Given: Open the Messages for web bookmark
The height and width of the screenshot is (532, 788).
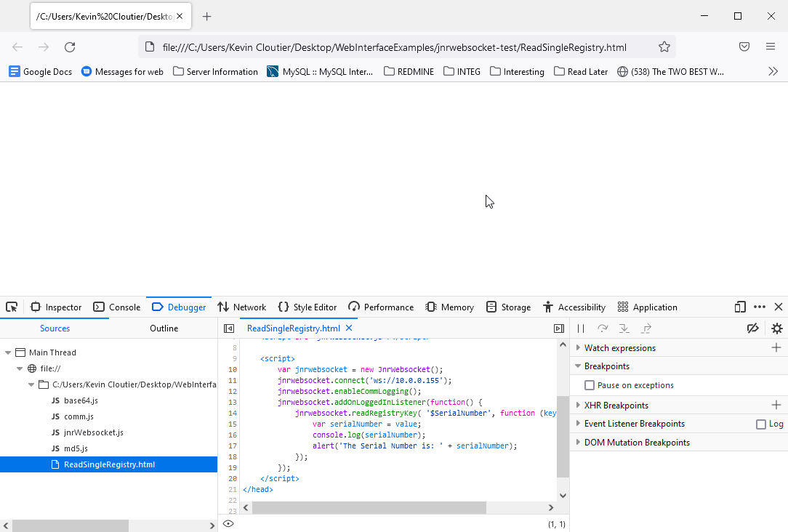Looking at the screenshot, I should [123, 71].
